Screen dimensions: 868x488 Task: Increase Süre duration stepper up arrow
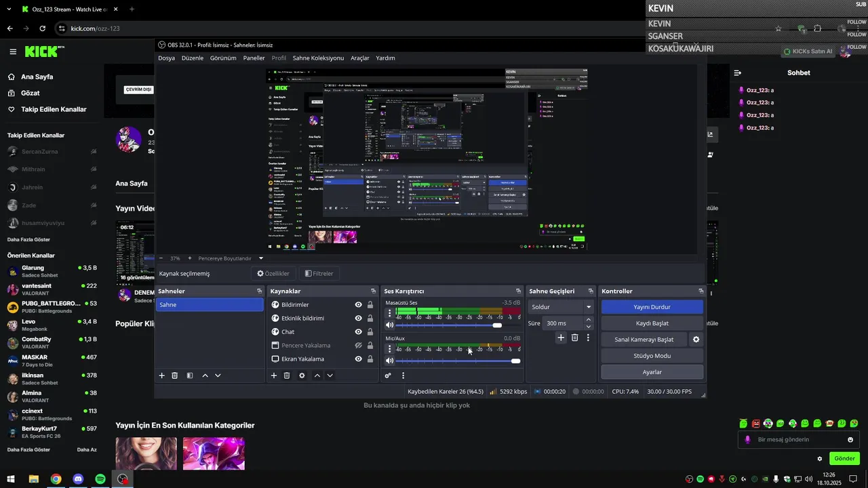point(588,320)
